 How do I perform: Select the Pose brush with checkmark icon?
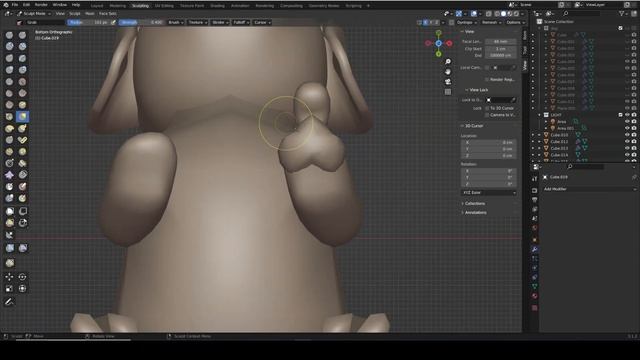coord(22,140)
